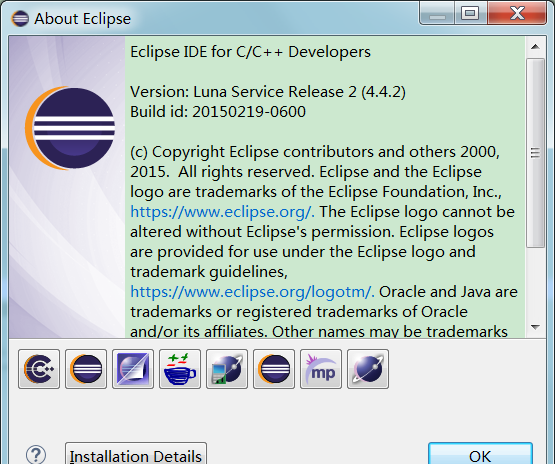This screenshot has width=555, height=464.
Task: Click the plain planet orbit feature icon
Action: [368, 369]
